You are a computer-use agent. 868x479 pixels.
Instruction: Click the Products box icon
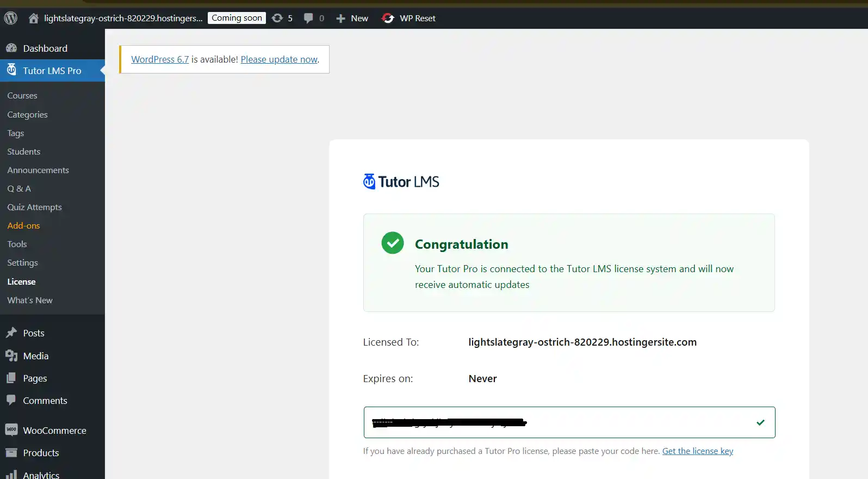[x=11, y=452]
